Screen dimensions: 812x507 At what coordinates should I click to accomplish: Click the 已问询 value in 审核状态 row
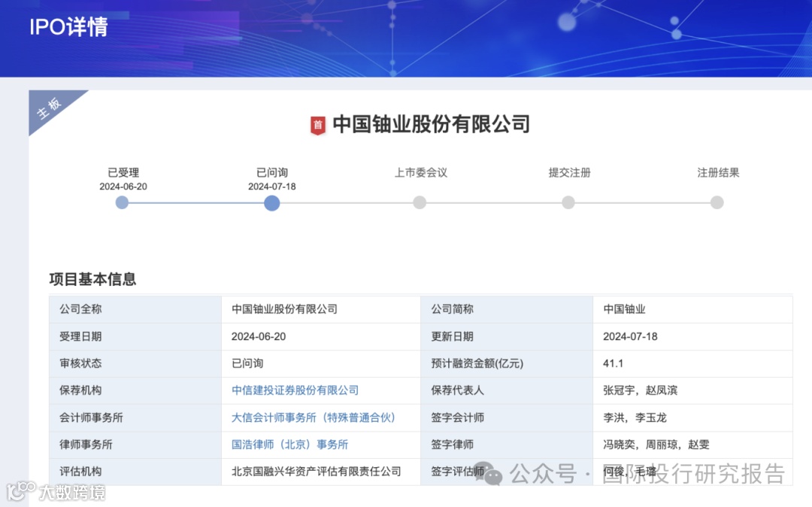[247, 363]
